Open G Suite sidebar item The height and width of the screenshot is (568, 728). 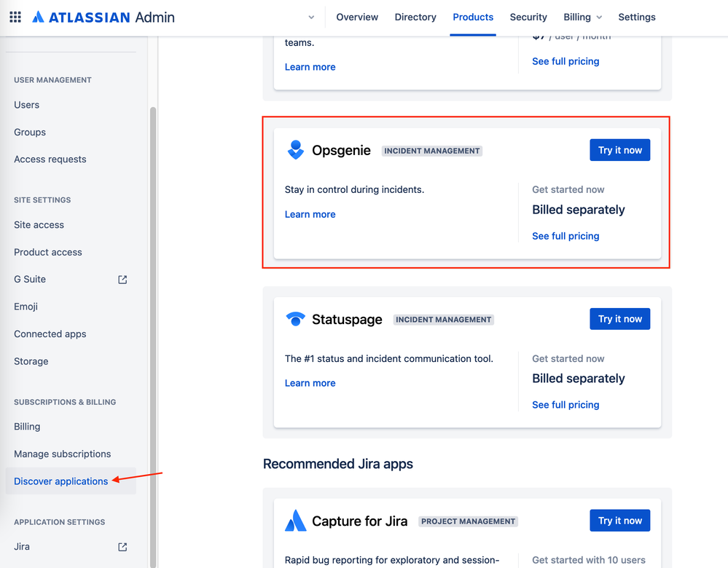(x=71, y=280)
